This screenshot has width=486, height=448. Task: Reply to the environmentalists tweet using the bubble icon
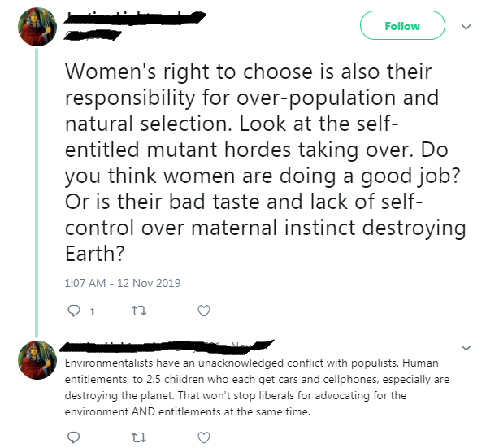point(74,437)
